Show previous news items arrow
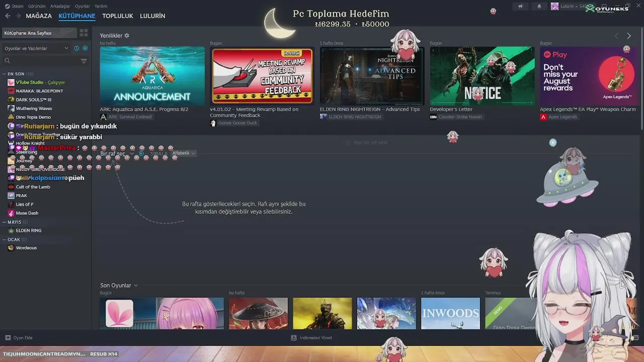Screen dimensions: 644x362 [x=616, y=36]
